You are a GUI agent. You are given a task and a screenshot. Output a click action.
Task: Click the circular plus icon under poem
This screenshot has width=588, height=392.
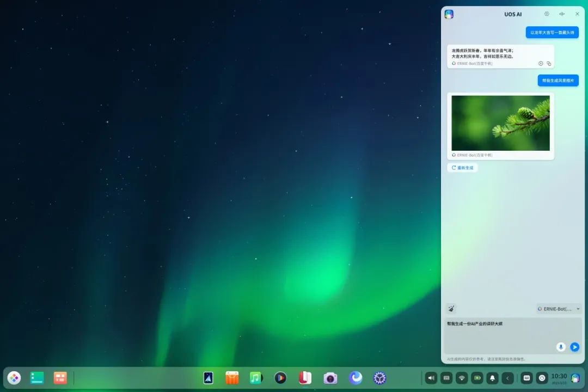(x=541, y=64)
